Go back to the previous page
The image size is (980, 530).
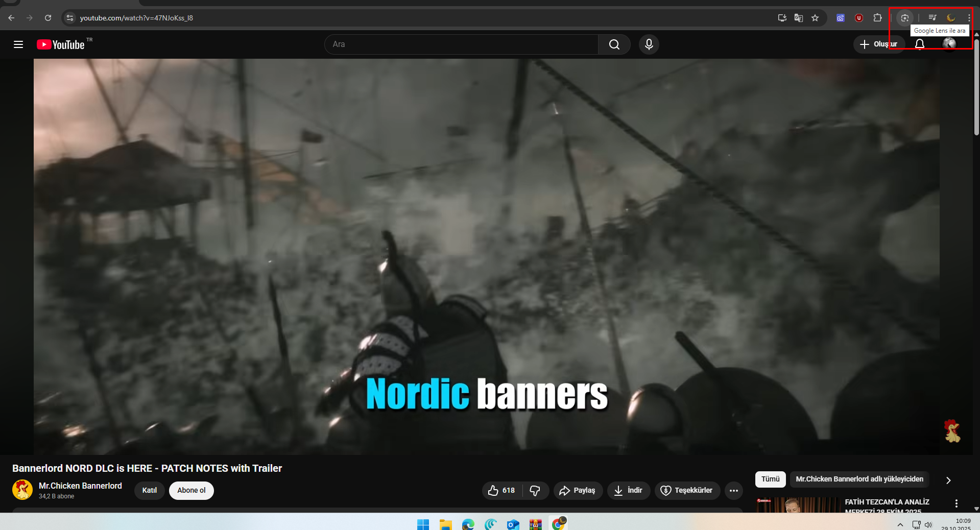click(11, 18)
